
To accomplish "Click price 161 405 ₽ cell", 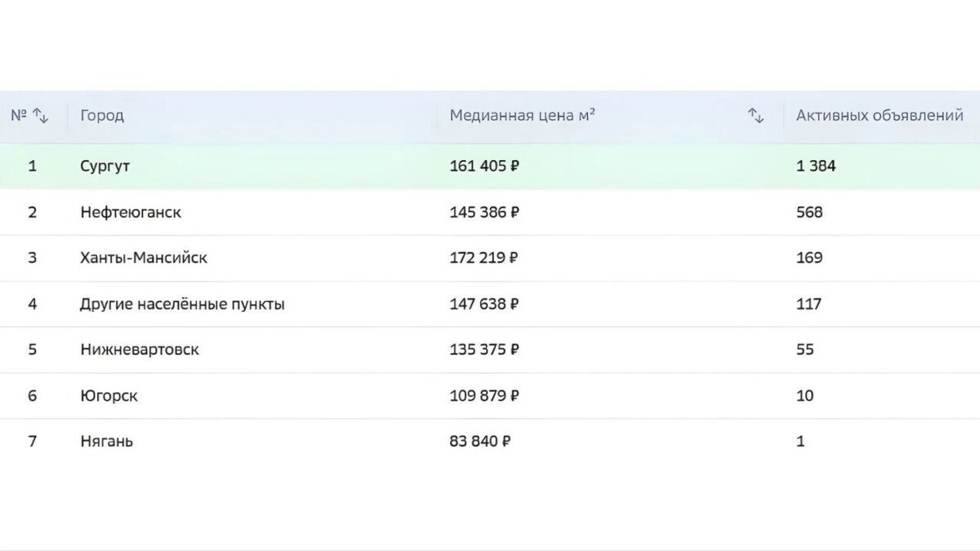I will [x=484, y=167].
